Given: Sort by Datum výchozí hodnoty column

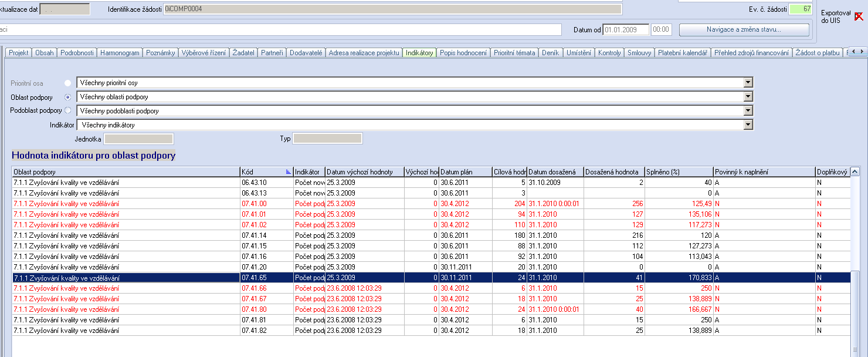Looking at the screenshot, I should (364, 172).
